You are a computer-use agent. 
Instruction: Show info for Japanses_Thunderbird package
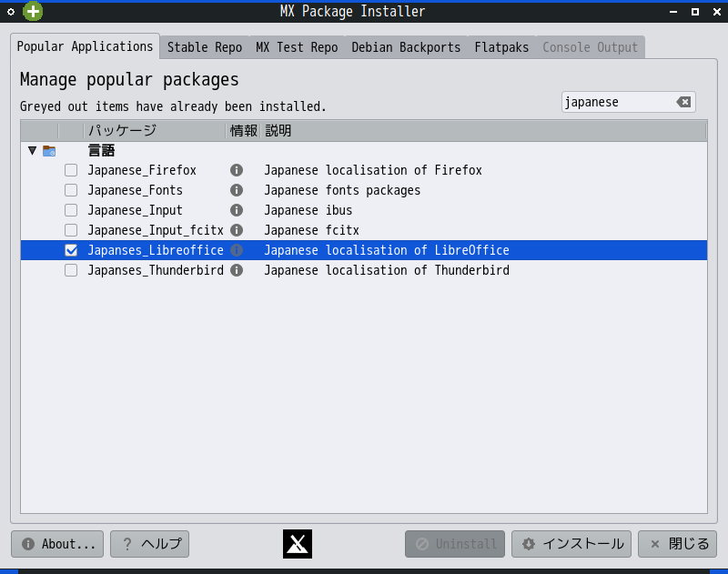click(x=237, y=270)
